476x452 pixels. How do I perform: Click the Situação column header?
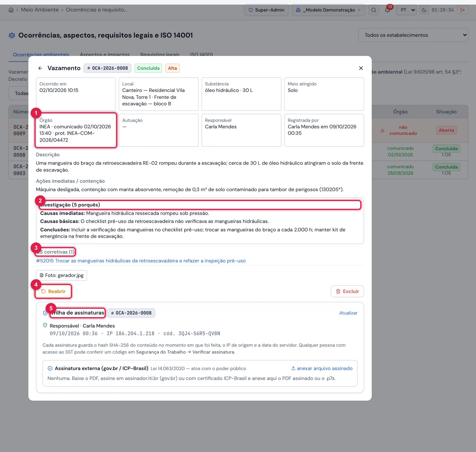tap(446, 112)
